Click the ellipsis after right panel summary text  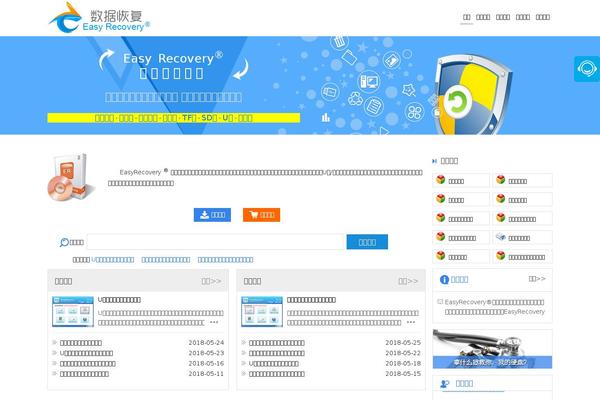[411, 323]
